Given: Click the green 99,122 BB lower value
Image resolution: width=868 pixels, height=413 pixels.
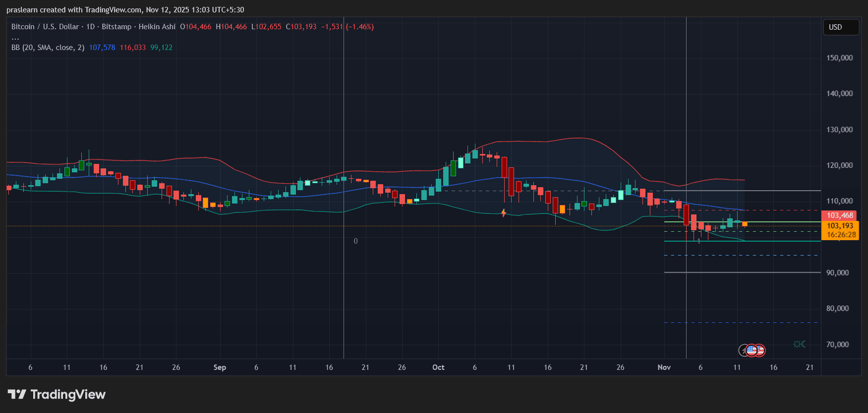Looking at the screenshot, I should (x=161, y=48).
